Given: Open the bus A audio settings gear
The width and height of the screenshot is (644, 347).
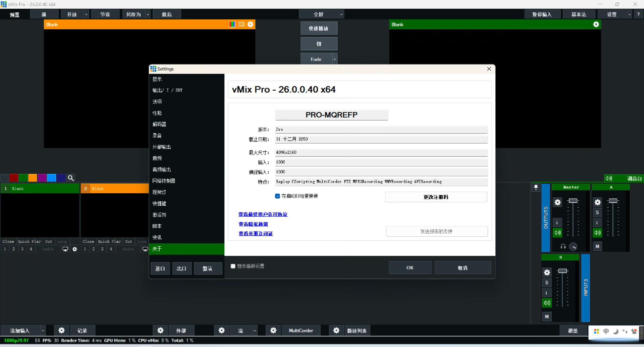Looking at the screenshot, I should (x=597, y=202).
